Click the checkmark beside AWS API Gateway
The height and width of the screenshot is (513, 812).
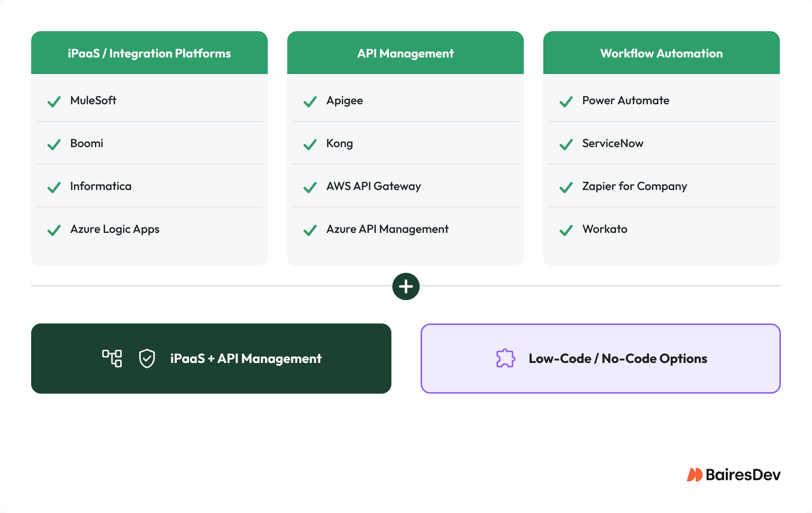point(310,187)
